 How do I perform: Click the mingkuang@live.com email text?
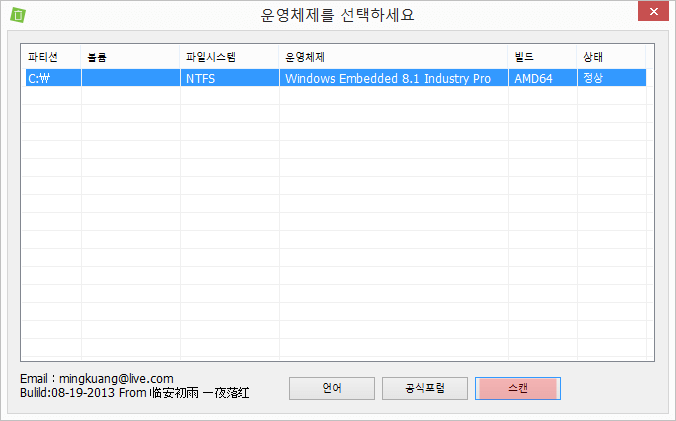click(116, 378)
